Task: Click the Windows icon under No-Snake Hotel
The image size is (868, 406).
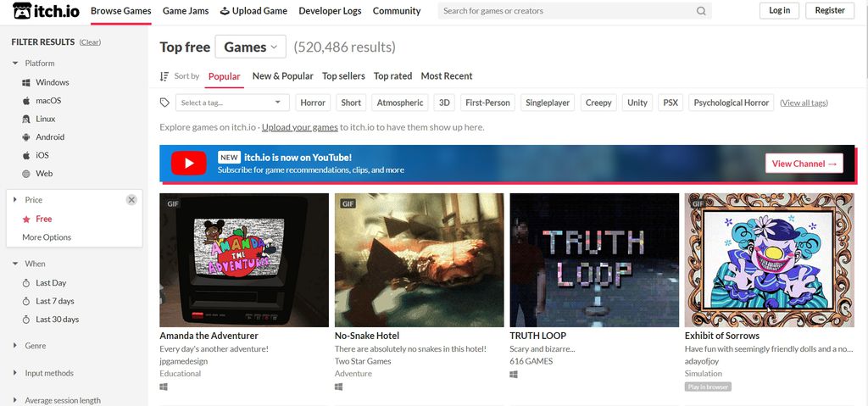Action: [x=338, y=387]
